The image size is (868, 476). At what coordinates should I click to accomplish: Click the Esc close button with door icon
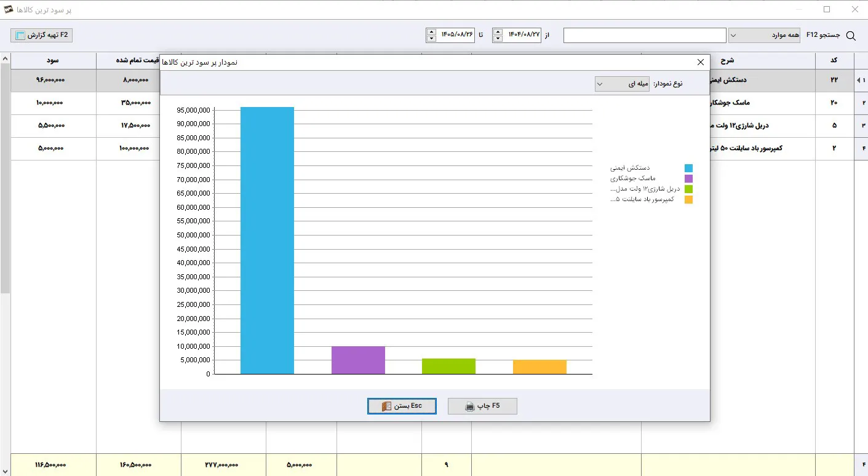(x=402, y=406)
